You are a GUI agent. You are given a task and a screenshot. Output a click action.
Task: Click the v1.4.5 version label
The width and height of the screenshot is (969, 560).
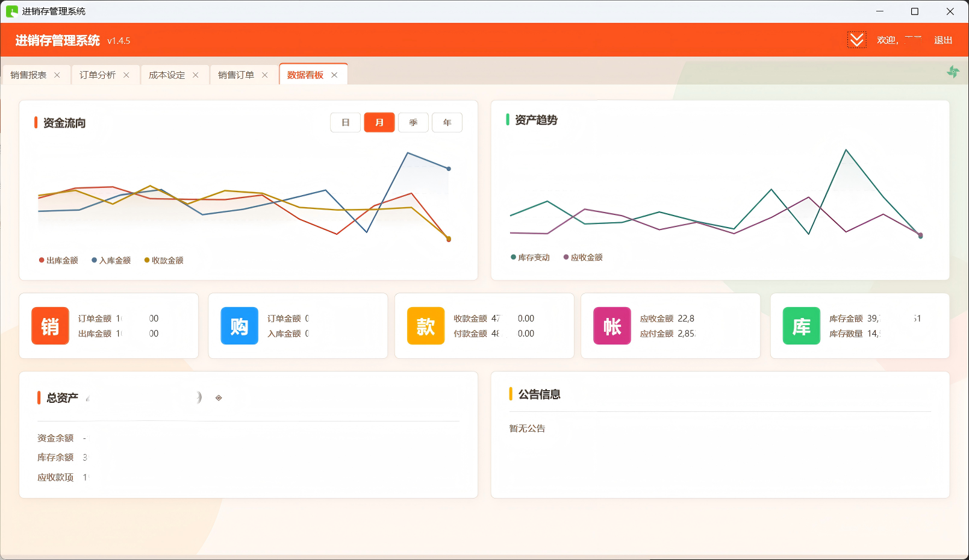119,41
